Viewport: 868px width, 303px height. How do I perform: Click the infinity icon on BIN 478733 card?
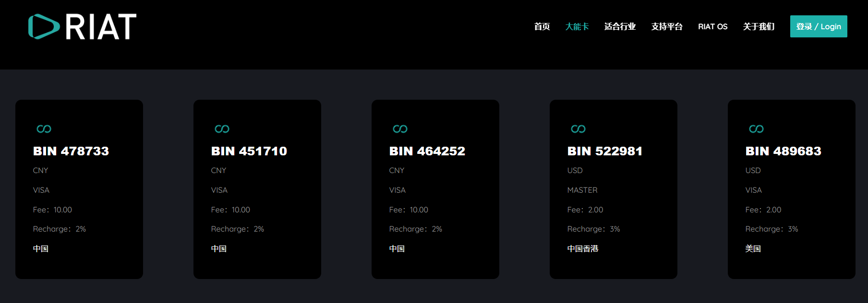pos(44,129)
